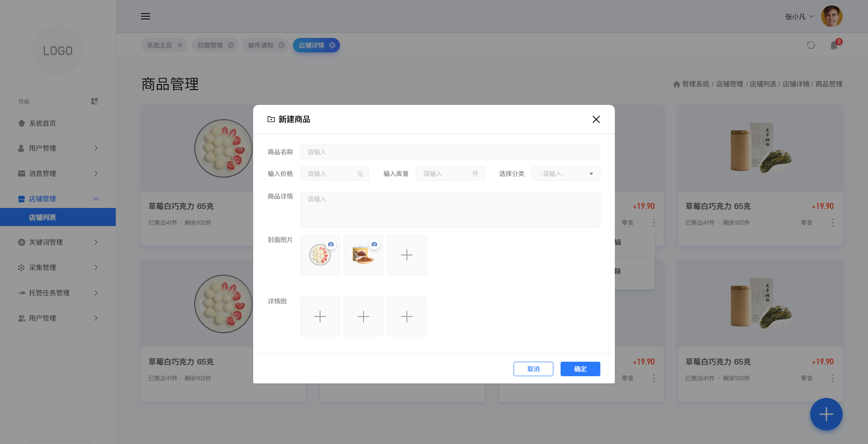Expand first 用户管理 sidebar menu
The width and height of the screenshot is (868, 444).
coord(96,148)
